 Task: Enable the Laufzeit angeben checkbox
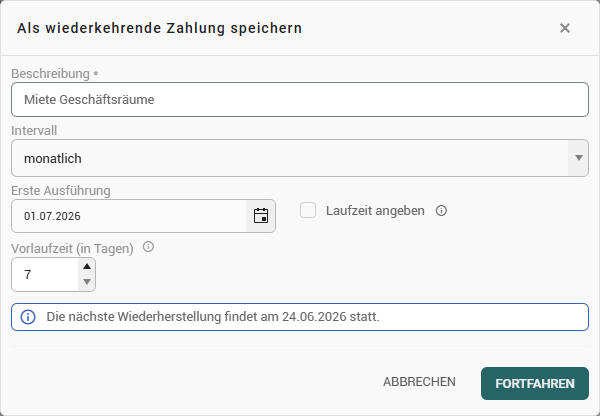(x=308, y=210)
